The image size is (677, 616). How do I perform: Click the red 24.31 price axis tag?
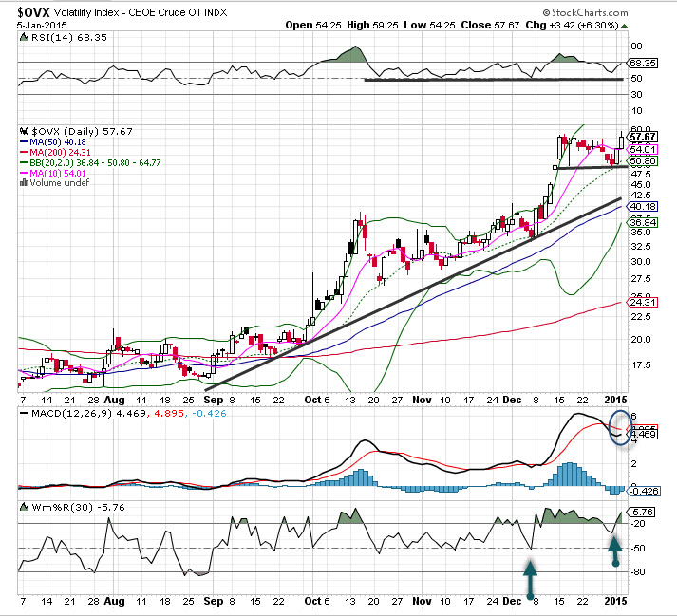[643, 303]
